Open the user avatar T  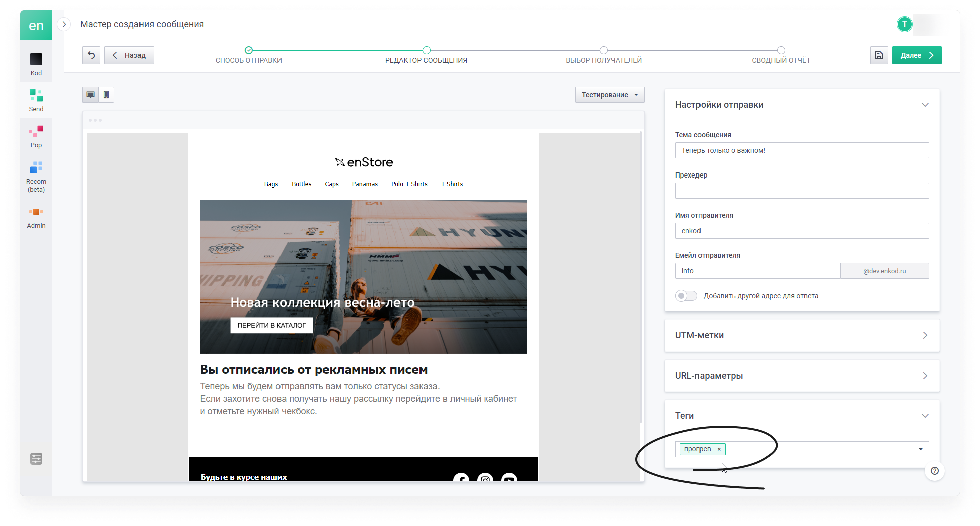905,24
